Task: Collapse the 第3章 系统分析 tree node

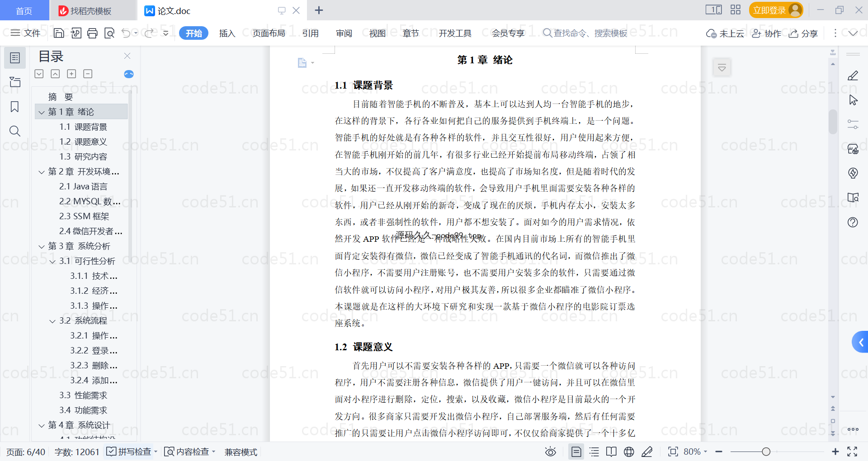Action: (x=42, y=246)
